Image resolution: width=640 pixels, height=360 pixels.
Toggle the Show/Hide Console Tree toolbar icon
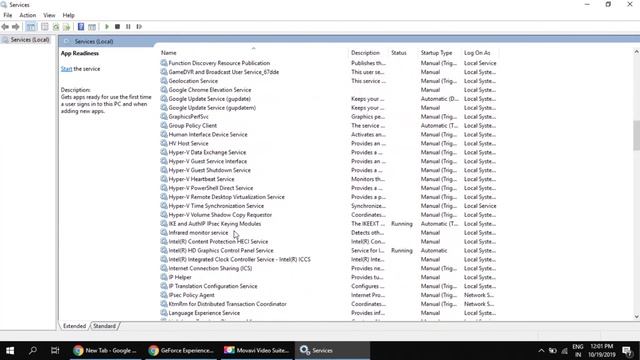[31, 27]
